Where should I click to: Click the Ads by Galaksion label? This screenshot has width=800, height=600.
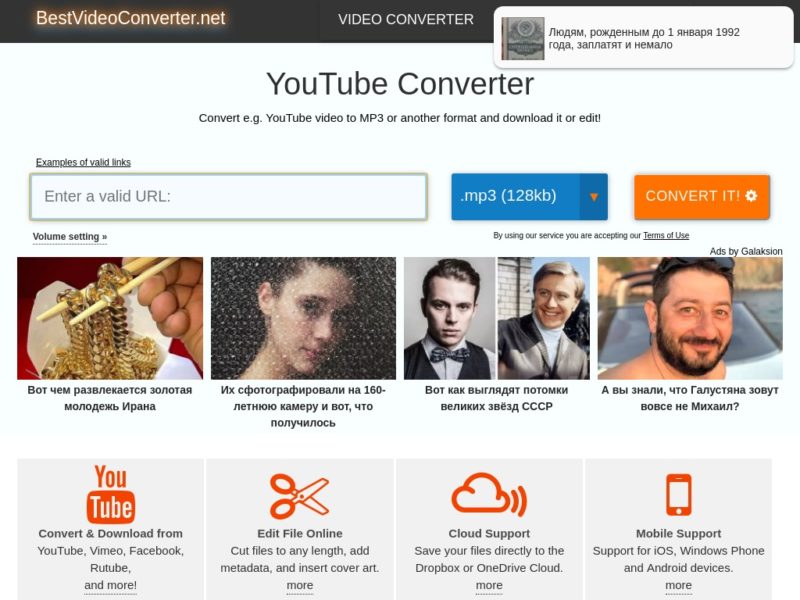(x=746, y=251)
